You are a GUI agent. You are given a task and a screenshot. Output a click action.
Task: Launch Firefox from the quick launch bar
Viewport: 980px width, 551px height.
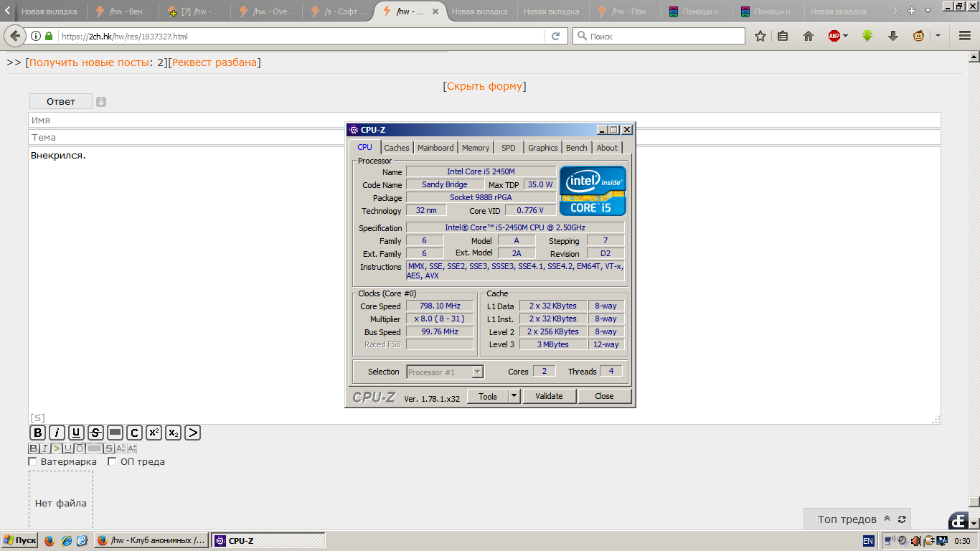click(49, 540)
